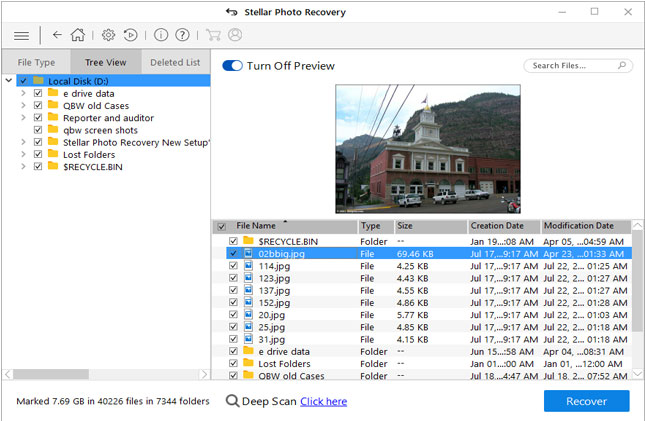
Task: Open the info icon
Action: click(x=161, y=35)
